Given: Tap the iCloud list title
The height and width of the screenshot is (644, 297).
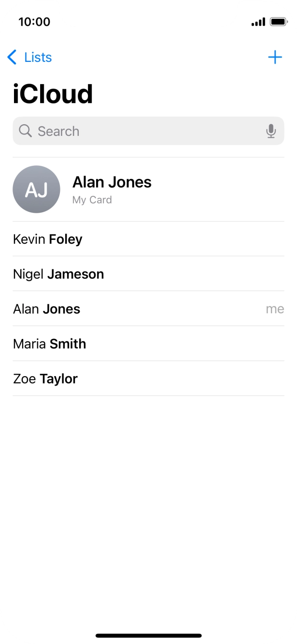Looking at the screenshot, I should click(x=53, y=94).
